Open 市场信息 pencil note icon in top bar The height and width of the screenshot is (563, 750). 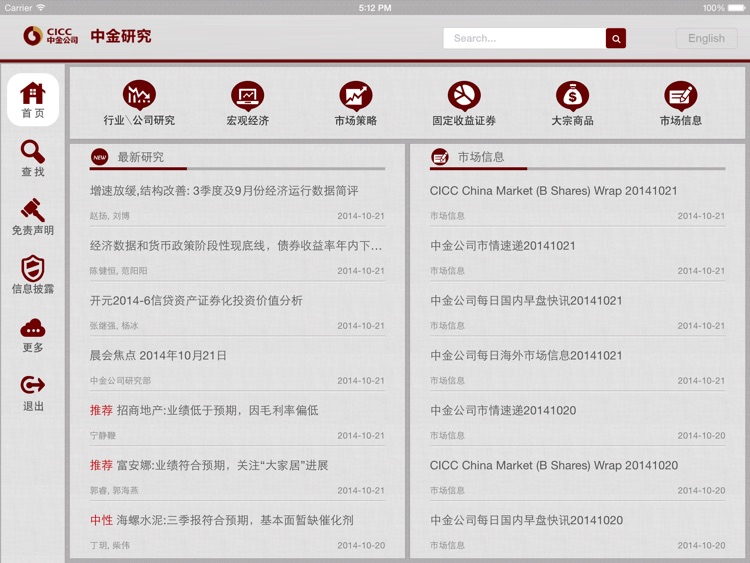pos(681,95)
